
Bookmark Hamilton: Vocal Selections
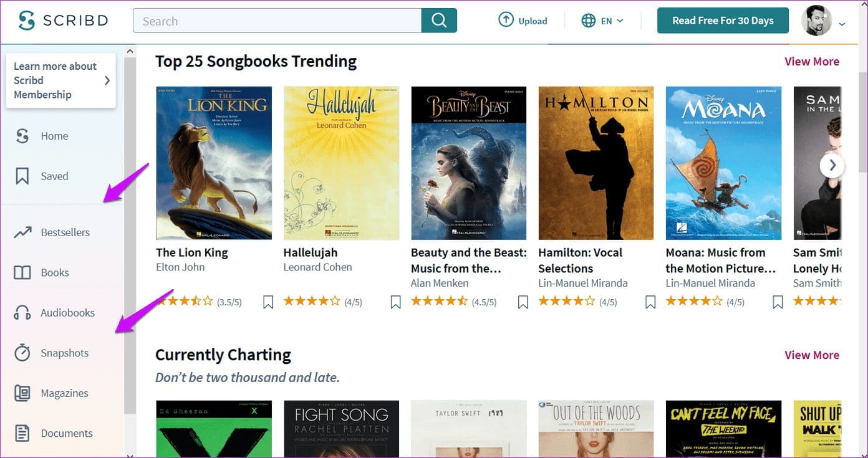tap(650, 302)
